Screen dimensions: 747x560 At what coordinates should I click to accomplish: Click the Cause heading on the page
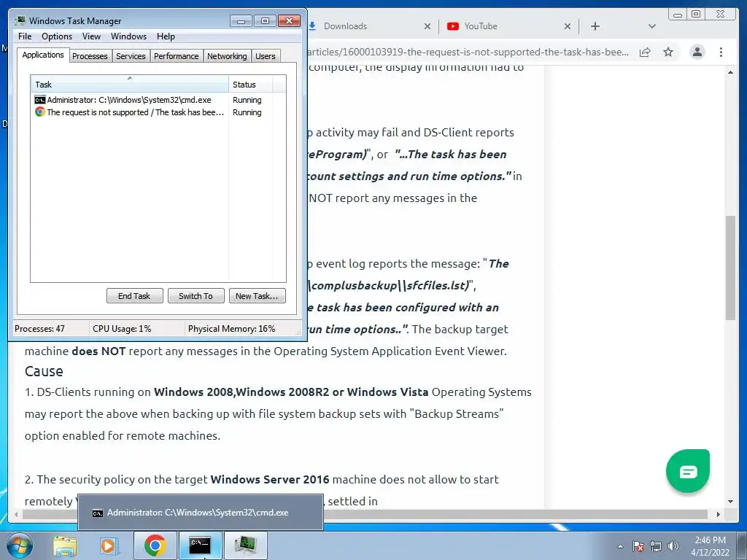44,371
